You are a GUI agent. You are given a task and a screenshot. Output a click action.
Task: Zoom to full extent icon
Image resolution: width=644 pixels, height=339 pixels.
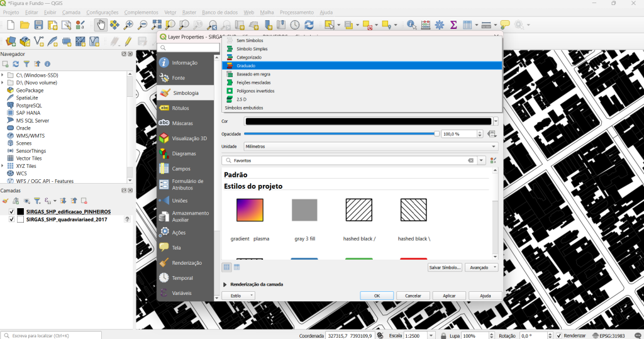(156, 25)
